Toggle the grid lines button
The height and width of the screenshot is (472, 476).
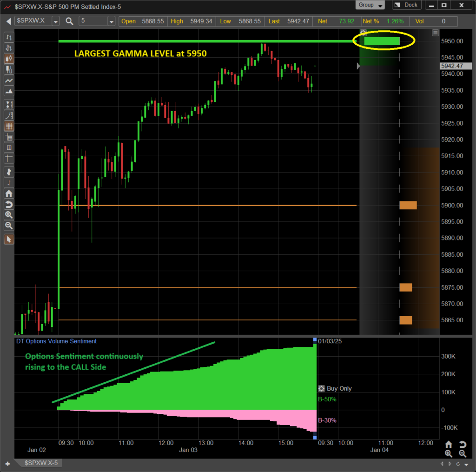9,126
